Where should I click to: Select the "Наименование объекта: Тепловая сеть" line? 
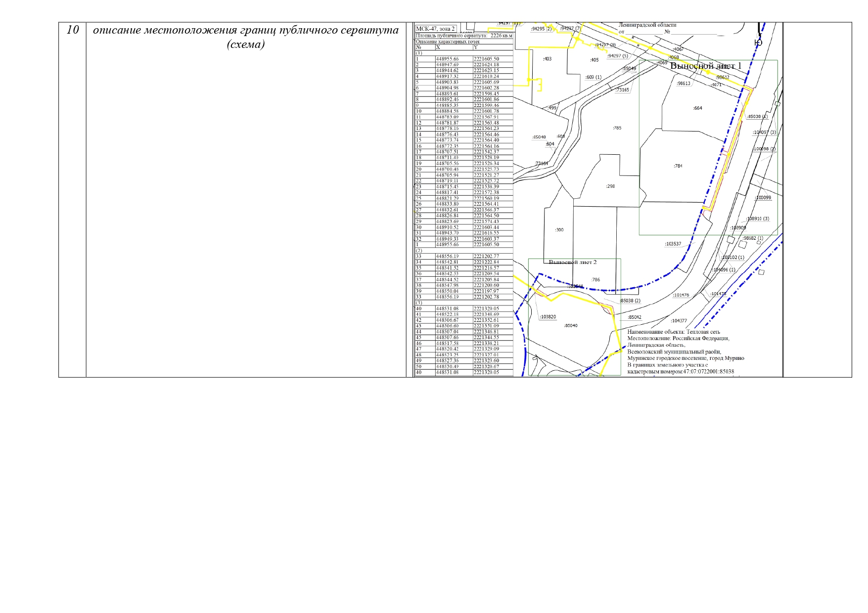(x=674, y=332)
